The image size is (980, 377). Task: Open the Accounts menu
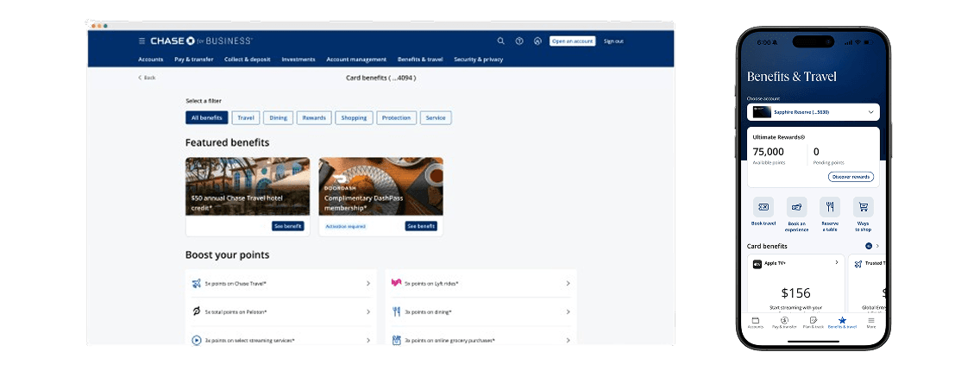(x=151, y=60)
